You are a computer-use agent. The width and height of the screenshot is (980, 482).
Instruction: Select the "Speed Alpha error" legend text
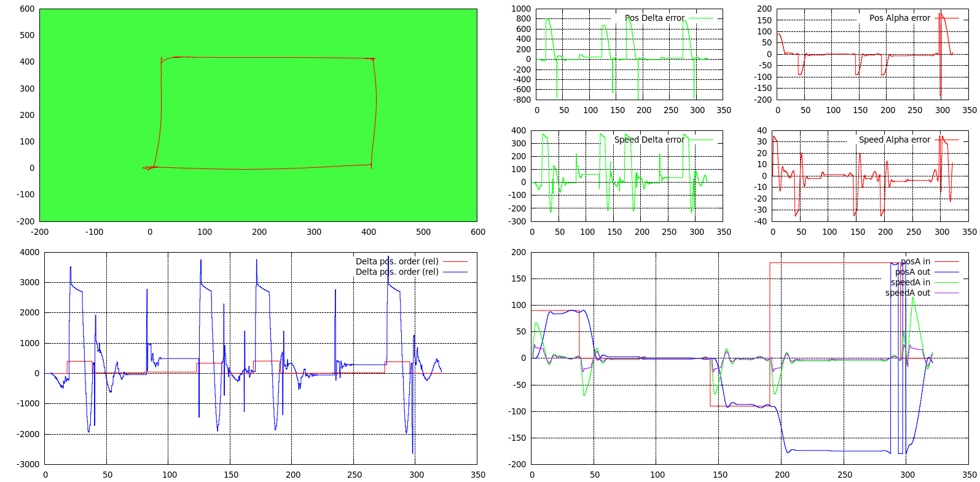894,140
